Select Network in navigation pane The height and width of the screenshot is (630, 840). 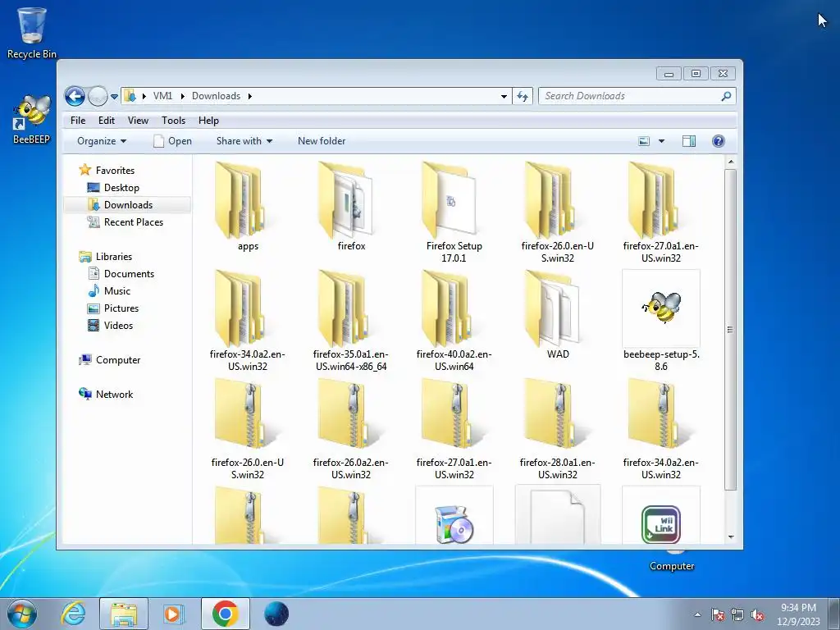(x=113, y=395)
